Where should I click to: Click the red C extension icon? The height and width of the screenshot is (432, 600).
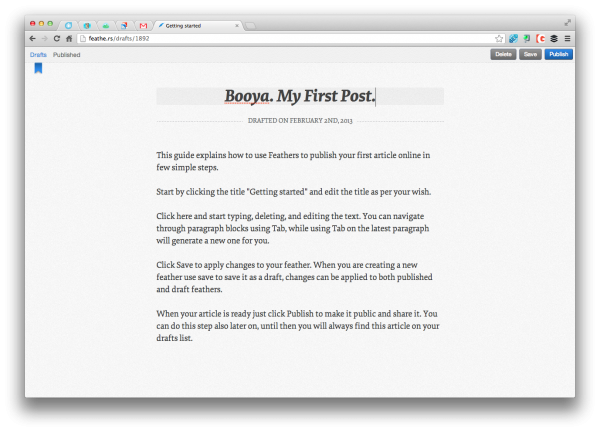541,38
